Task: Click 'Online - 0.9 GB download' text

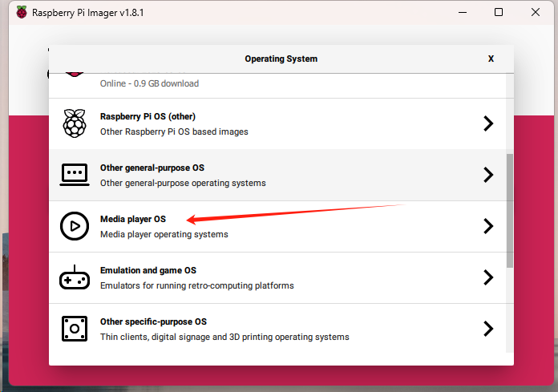Action: (x=149, y=83)
